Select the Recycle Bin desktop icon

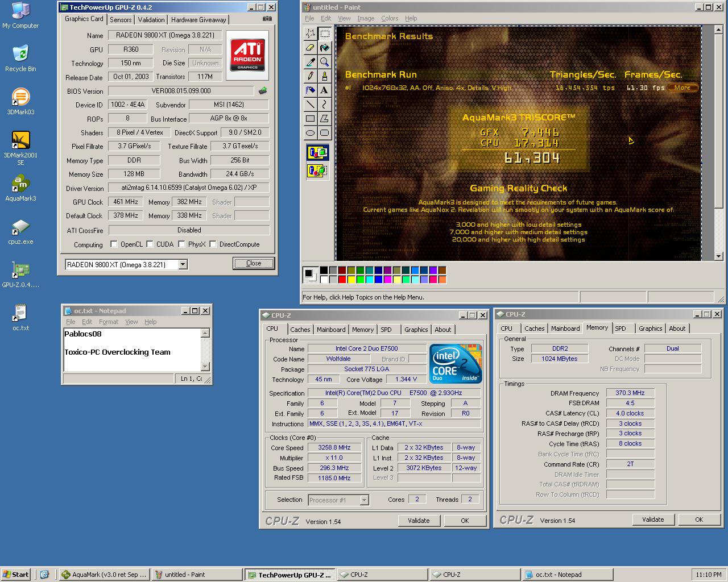[x=20, y=59]
